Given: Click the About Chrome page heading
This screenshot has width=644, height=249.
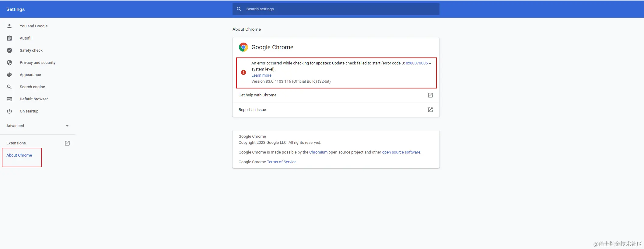Looking at the screenshot, I should (247, 29).
